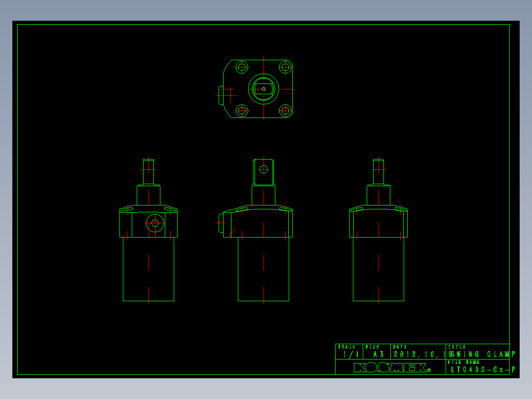Click the 'TITLE' label in title block
Viewport: 532px width, 399px height.
[x=457, y=347]
